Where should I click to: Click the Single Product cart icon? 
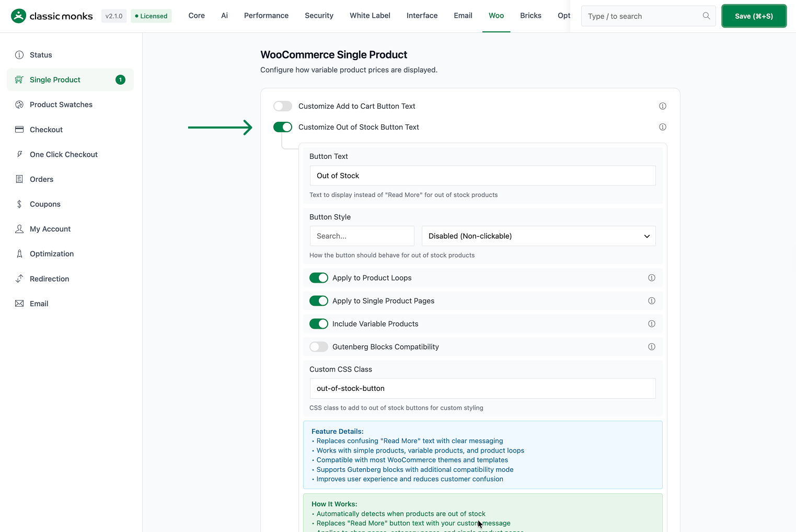tap(19, 80)
